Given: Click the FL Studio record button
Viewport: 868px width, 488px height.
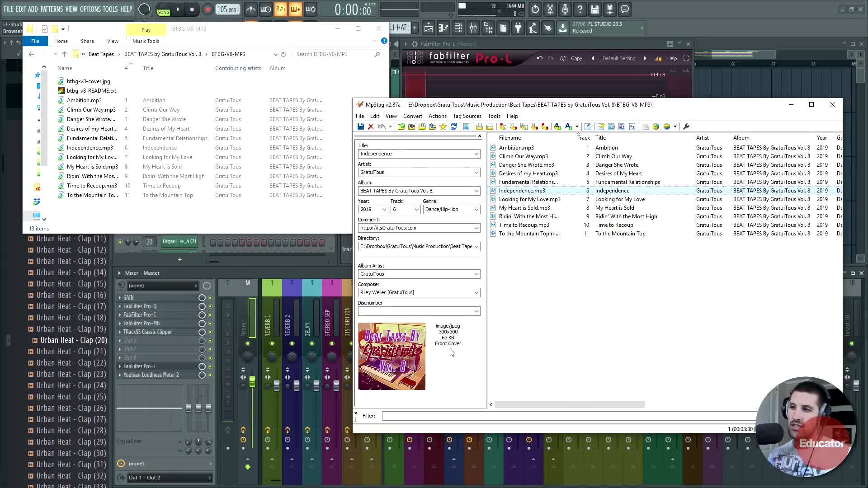Looking at the screenshot, I should coord(208,9).
